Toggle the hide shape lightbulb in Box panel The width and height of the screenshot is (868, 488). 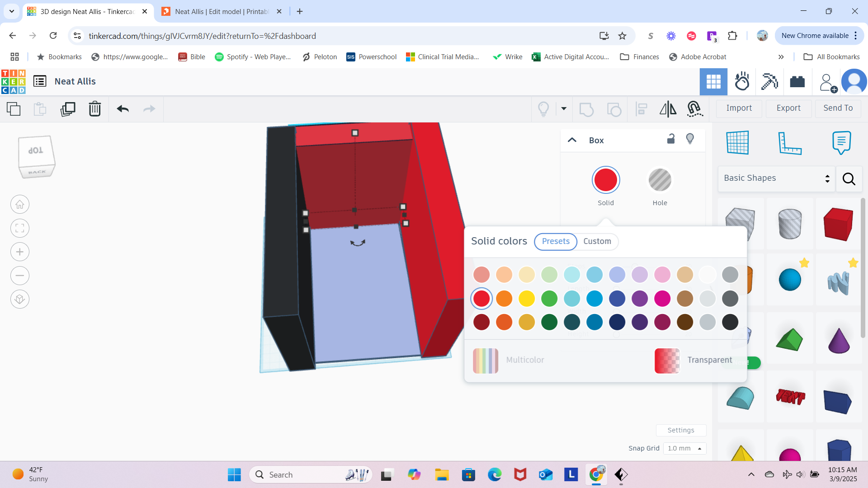[690, 139]
